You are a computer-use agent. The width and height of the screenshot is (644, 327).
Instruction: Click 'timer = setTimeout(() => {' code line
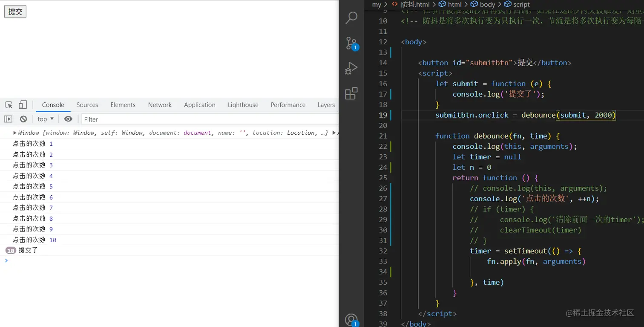(x=526, y=251)
